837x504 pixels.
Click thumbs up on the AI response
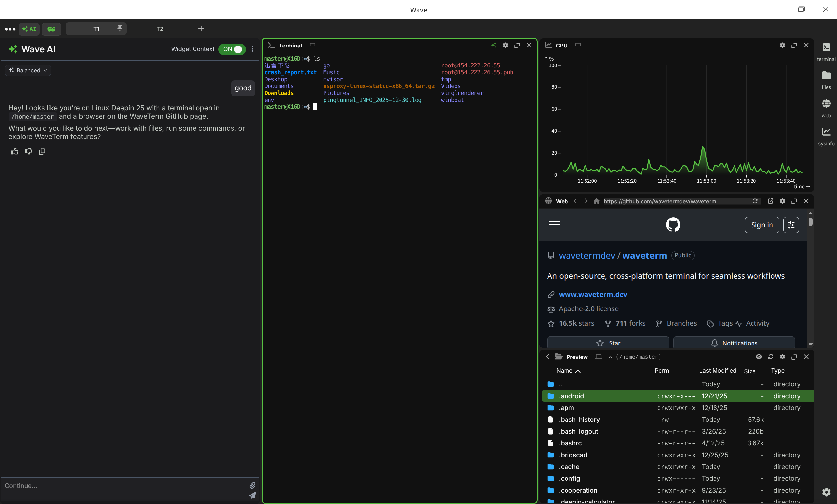[x=15, y=152]
